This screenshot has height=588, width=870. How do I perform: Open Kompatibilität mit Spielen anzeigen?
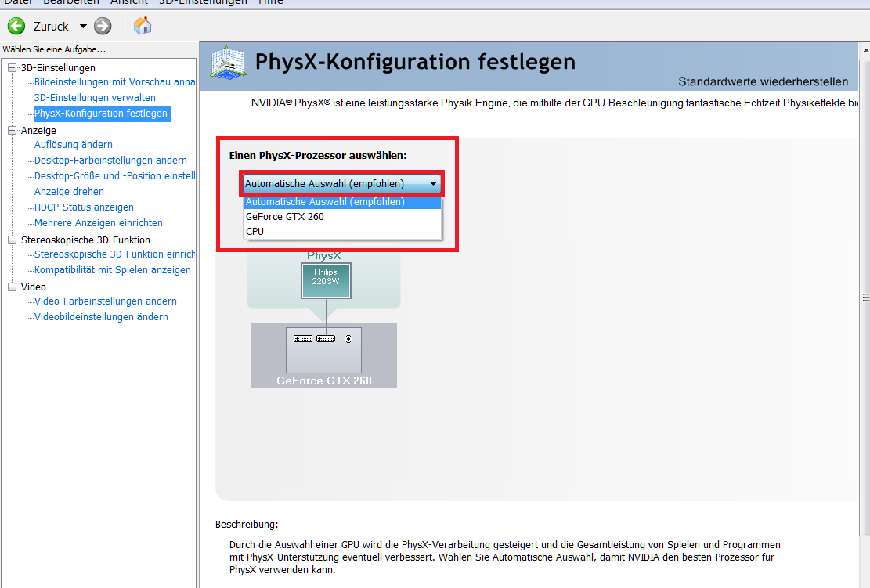coord(113,270)
